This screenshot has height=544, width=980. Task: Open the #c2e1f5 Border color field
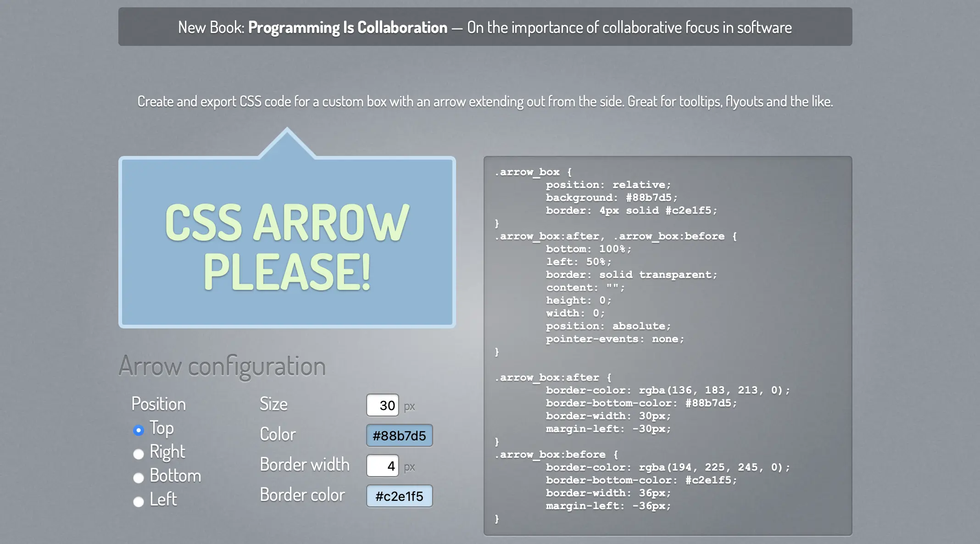[x=399, y=496]
